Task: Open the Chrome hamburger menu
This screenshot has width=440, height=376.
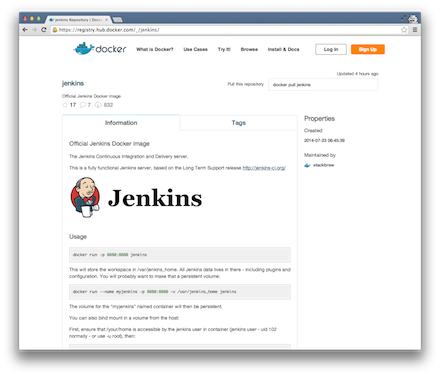Action: point(415,30)
